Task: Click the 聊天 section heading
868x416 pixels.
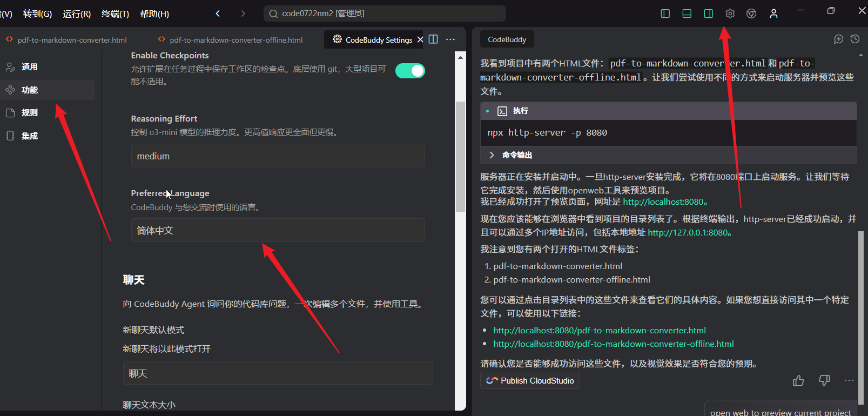Action: (x=133, y=280)
